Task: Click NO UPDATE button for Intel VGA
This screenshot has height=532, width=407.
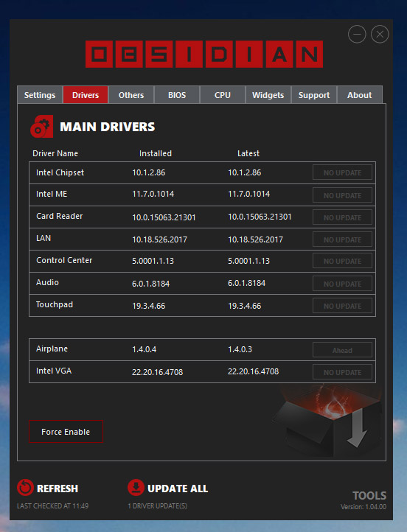Action: tap(342, 372)
